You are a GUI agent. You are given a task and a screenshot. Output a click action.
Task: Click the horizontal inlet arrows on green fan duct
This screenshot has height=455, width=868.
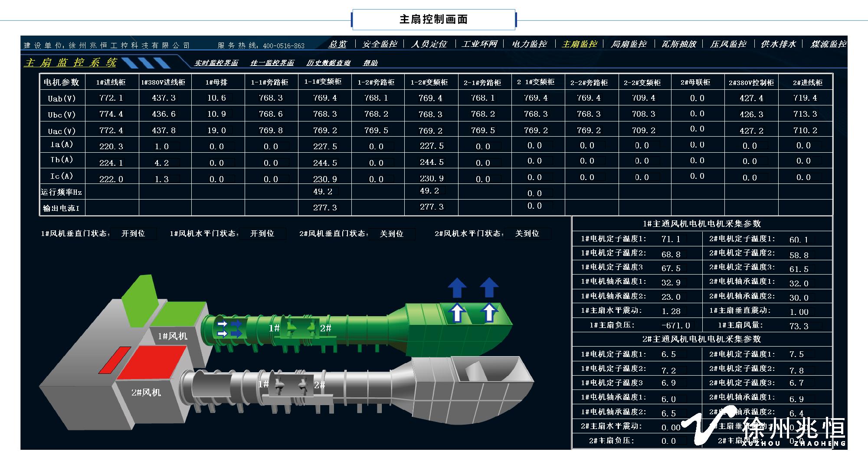(x=229, y=329)
